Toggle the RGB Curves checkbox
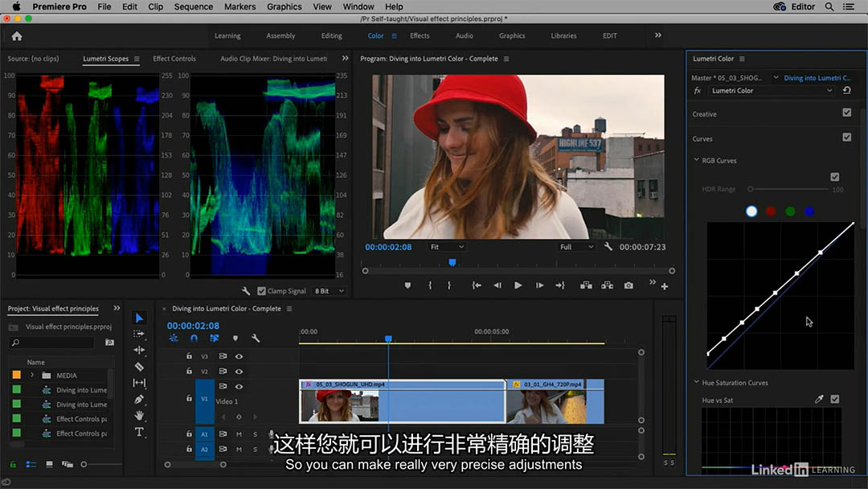The width and height of the screenshot is (868, 489). [834, 177]
